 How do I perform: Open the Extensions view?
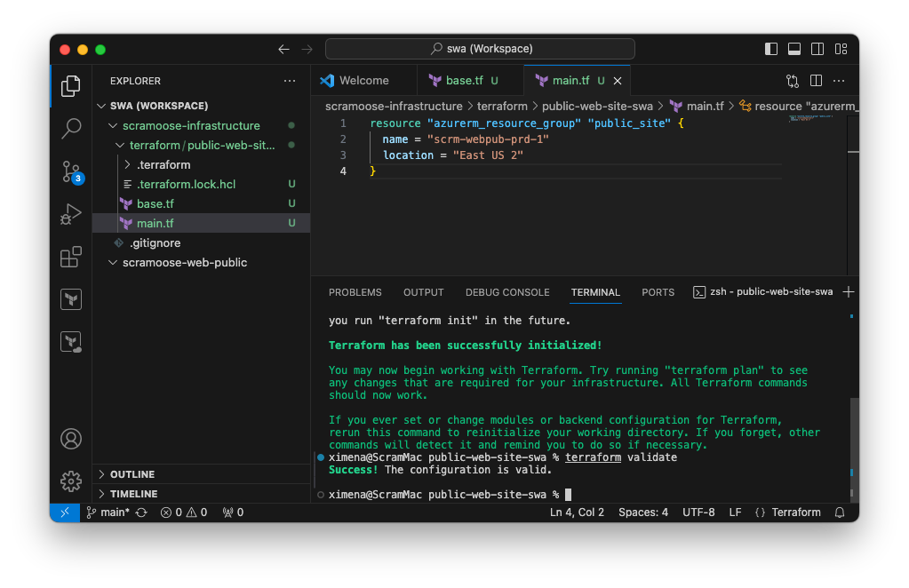tap(71, 258)
